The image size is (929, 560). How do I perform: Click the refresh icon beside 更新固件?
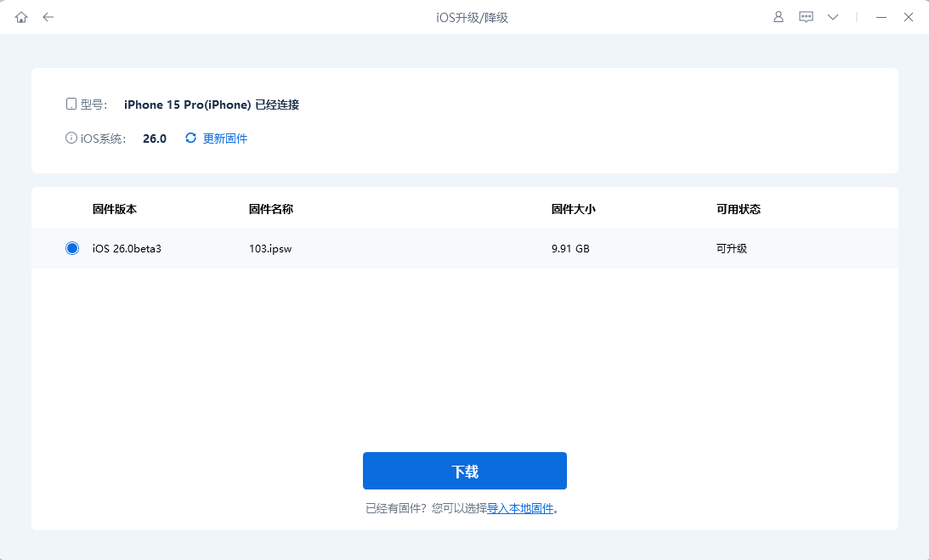pos(190,138)
